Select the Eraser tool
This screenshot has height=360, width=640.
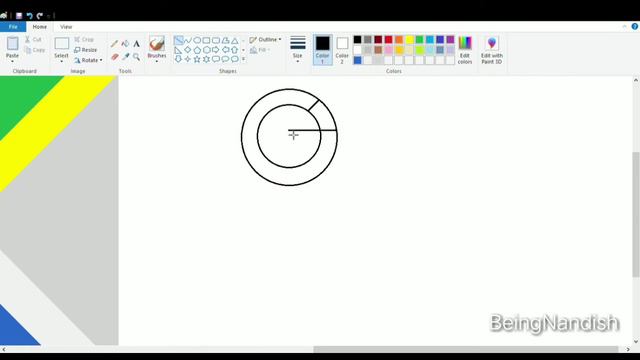pyautogui.click(x=115, y=57)
